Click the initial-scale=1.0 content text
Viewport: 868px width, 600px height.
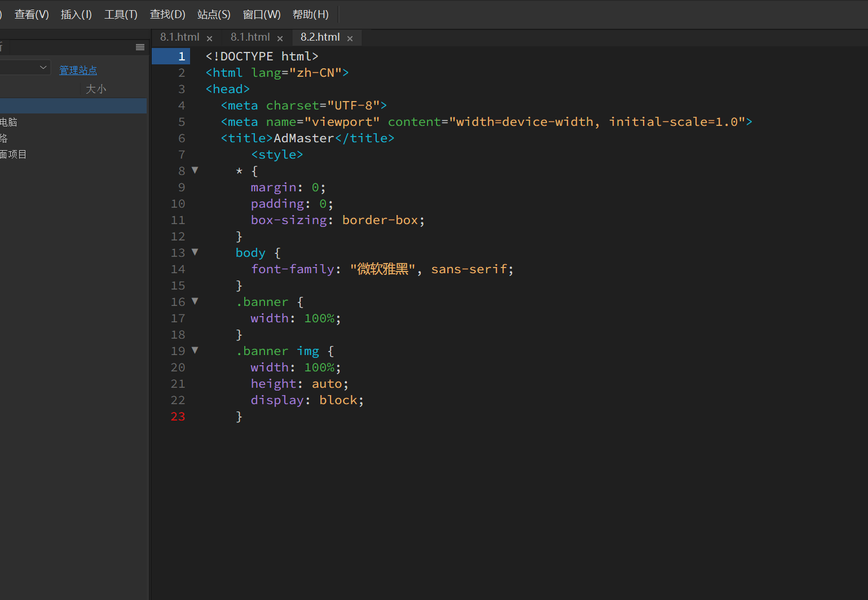pyautogui.click(x=673, y=122)
